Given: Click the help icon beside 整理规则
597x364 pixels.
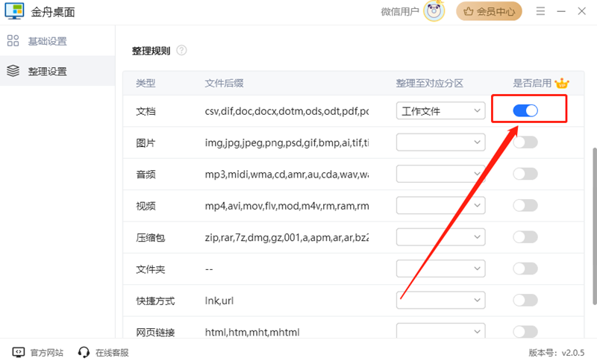Looking at the screenshot, I should (181, 50).
